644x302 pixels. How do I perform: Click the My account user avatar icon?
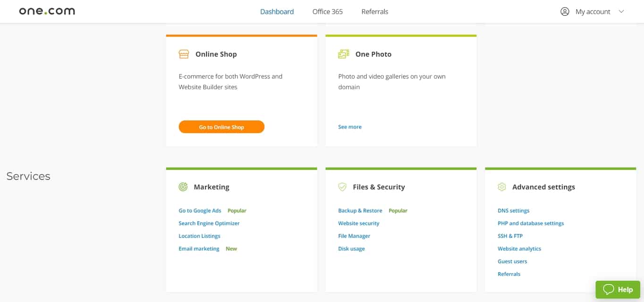click(x=565, y=12)
